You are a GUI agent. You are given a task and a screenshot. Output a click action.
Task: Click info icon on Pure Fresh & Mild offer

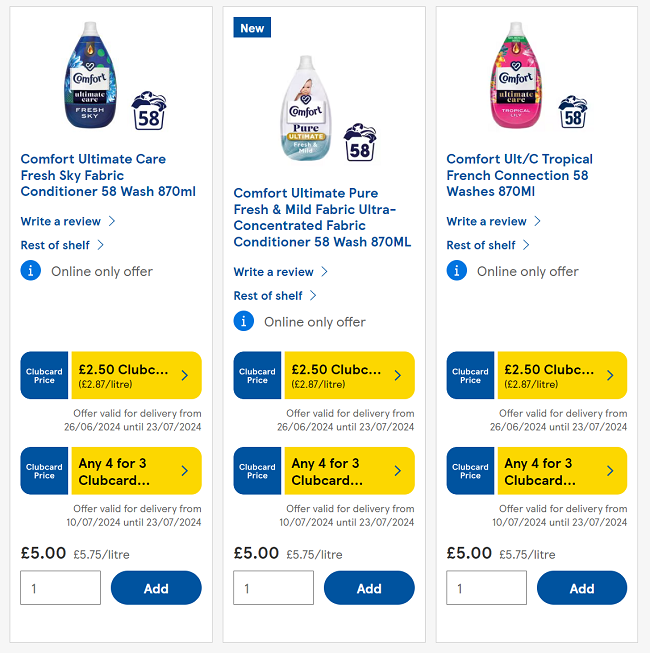pos(244,321)
